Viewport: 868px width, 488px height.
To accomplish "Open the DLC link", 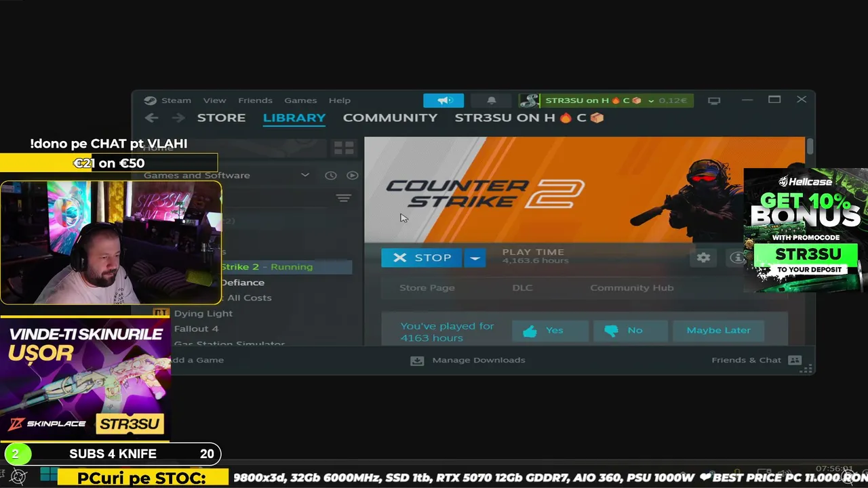I will point(522,288).
